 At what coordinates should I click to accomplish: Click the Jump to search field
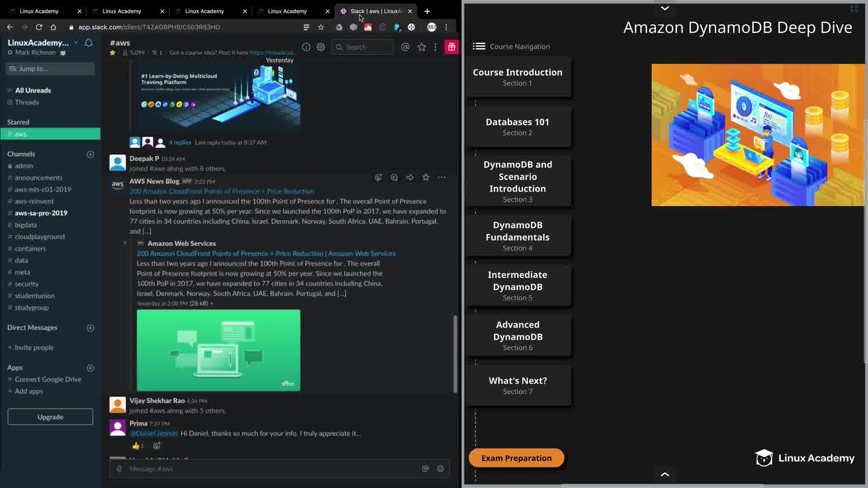[x=51, y=69]
